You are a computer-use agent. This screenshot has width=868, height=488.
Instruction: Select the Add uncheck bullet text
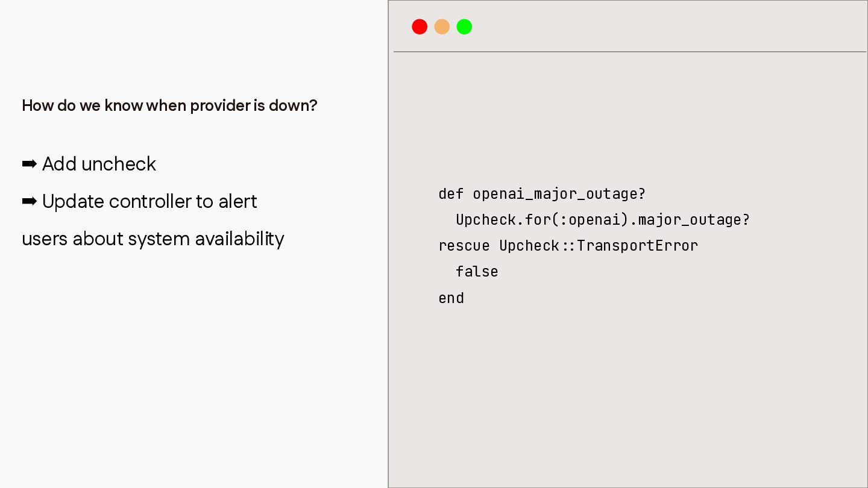(x=99, y=164)
